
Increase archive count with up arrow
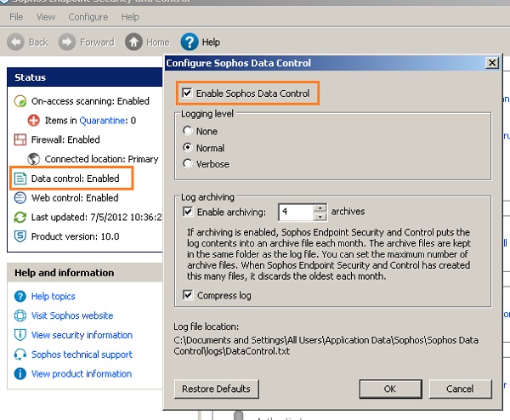point(320,207)
